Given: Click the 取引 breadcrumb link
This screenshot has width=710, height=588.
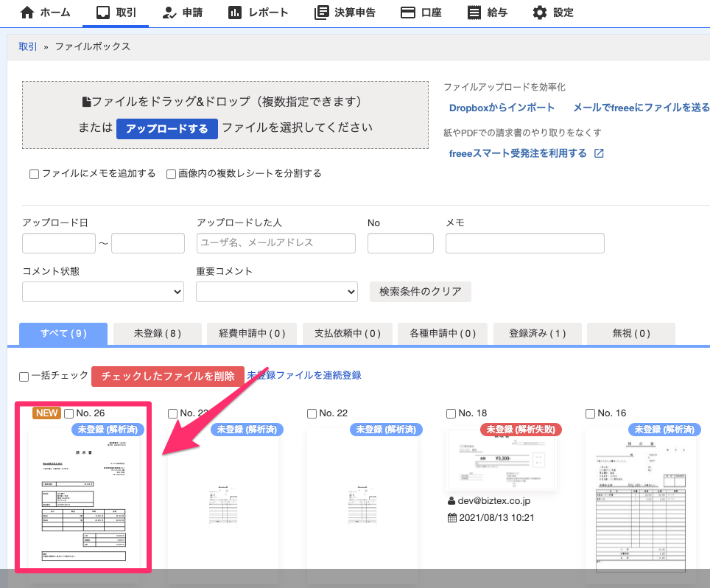Looking at the screenshot, I should coord(27,46).
